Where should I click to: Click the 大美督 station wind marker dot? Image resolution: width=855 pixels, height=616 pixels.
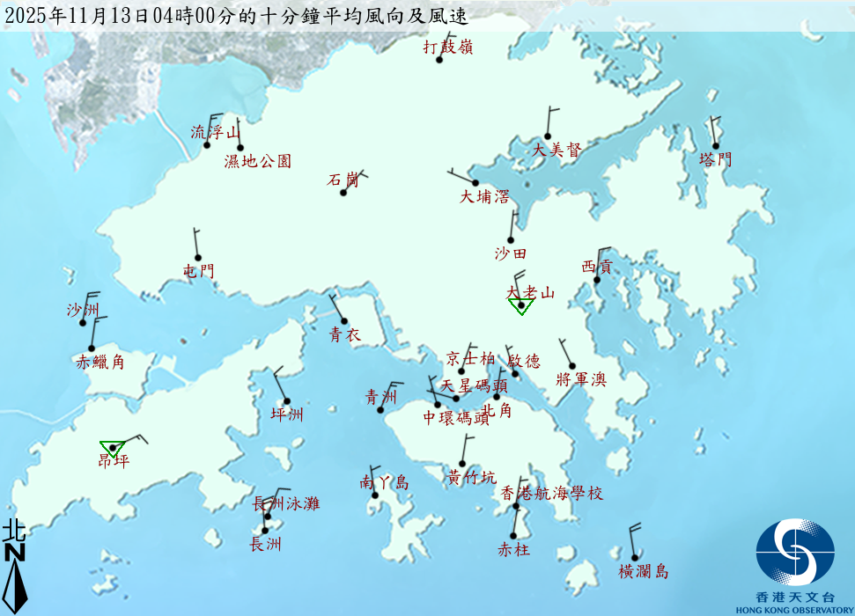pos(547,136)
